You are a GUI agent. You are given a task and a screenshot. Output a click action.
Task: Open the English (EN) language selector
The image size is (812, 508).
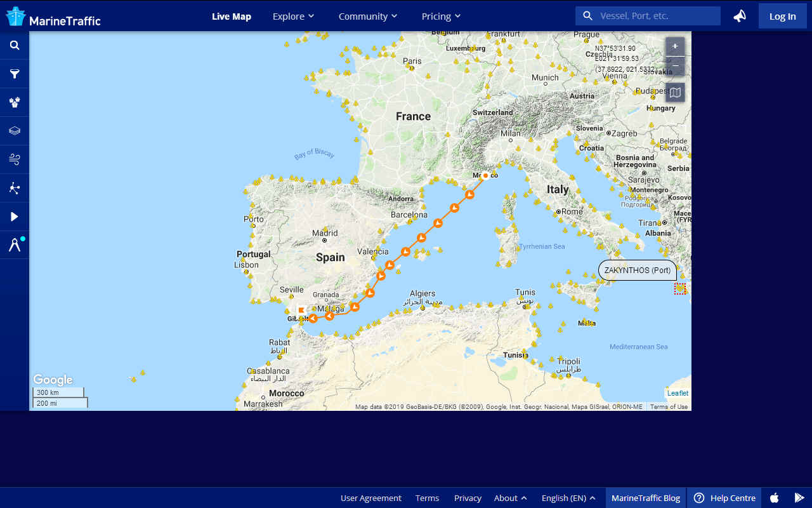[568, 498]
